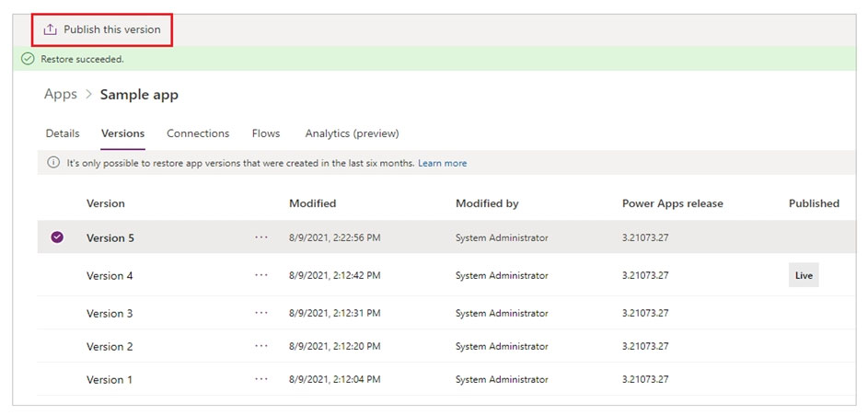Open the Version 3 more options ellipsis
868x415 pixels.
(261, 313)
